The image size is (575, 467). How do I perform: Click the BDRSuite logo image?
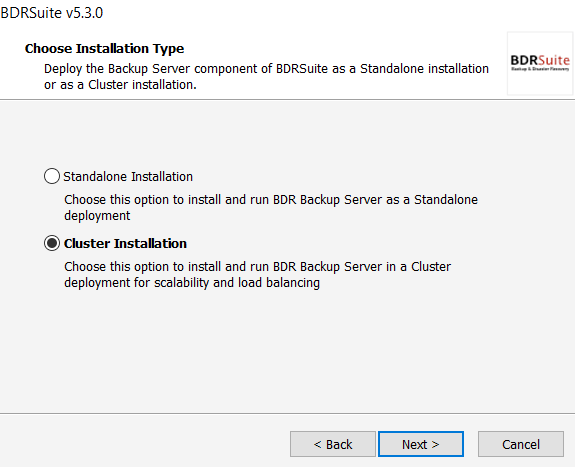tap(540, 63)
